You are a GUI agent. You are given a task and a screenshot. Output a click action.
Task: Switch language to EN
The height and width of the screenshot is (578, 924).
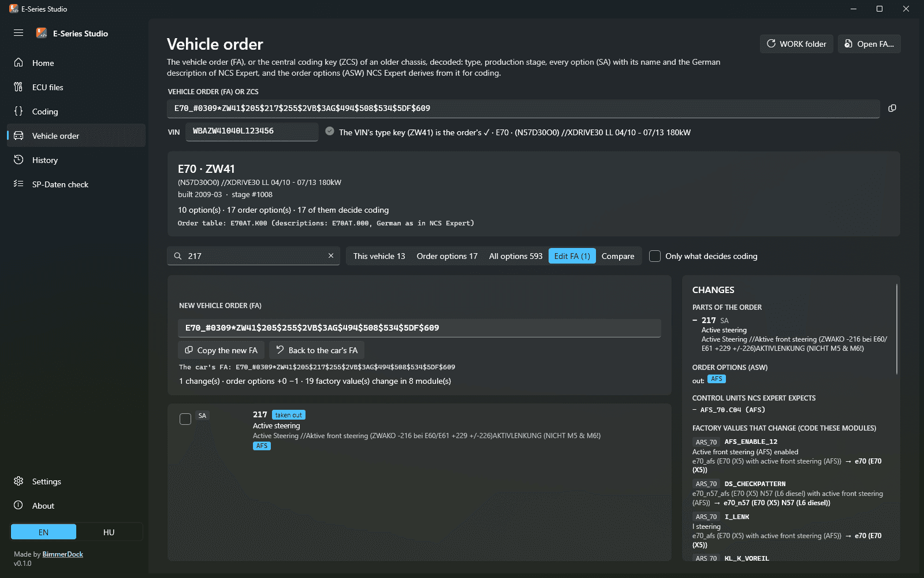(x=43, y=532)
